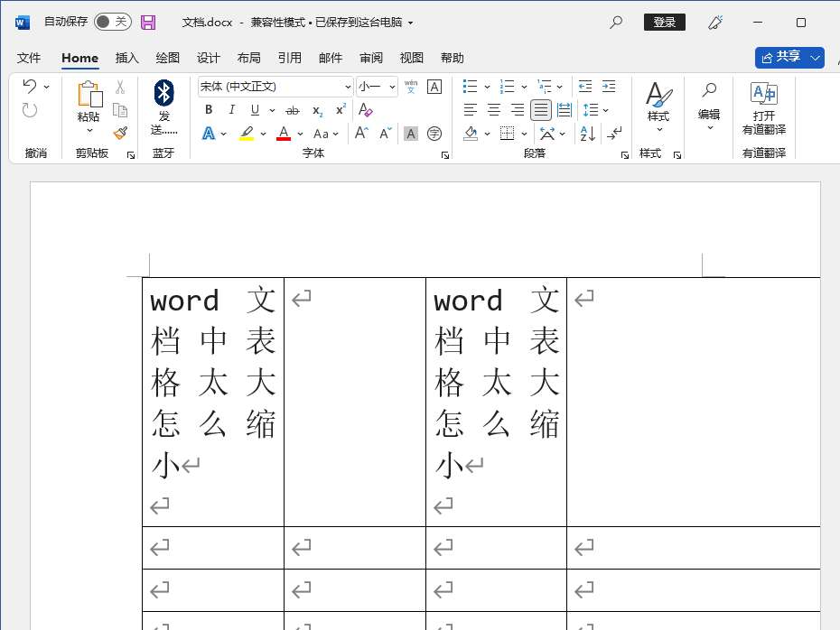The width and height of the screenshot is (840, 630).
Task: Click the Shading paint bucket icon
Action: pos(471,134)
